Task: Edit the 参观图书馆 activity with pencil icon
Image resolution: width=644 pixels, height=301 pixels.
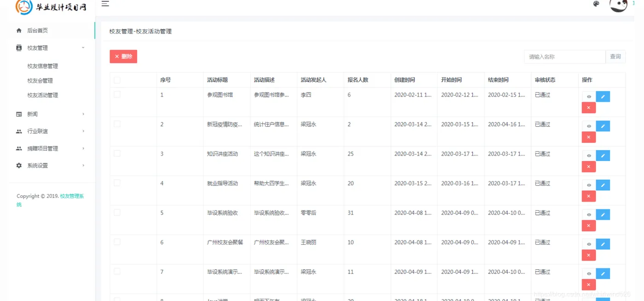Action: [x=603, y=97]
